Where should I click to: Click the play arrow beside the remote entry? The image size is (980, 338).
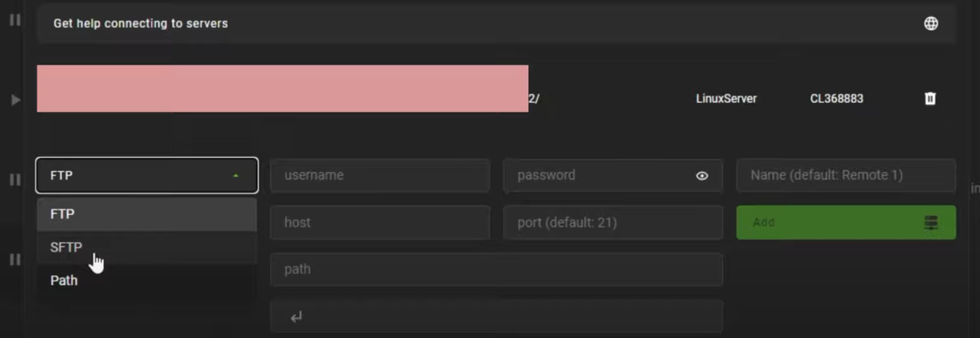[x=16, y=100]
